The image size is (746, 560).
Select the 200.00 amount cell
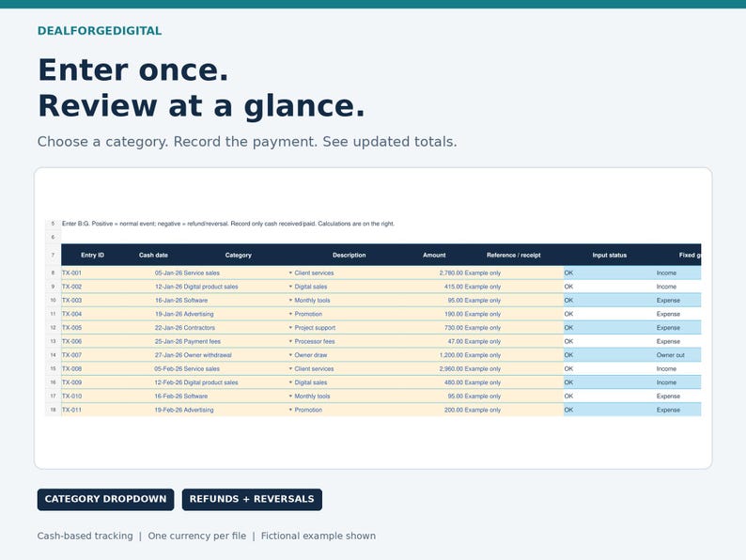pyautogui.click(x=454, y=410)
